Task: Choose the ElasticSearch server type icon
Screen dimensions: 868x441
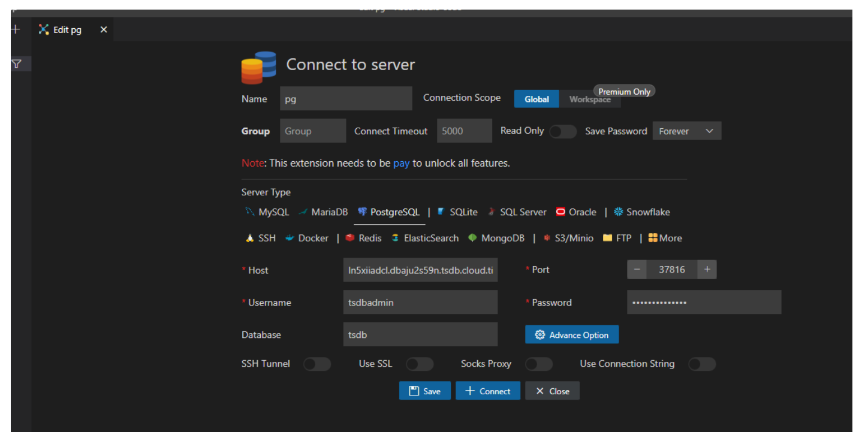Action: coord(395,238)
